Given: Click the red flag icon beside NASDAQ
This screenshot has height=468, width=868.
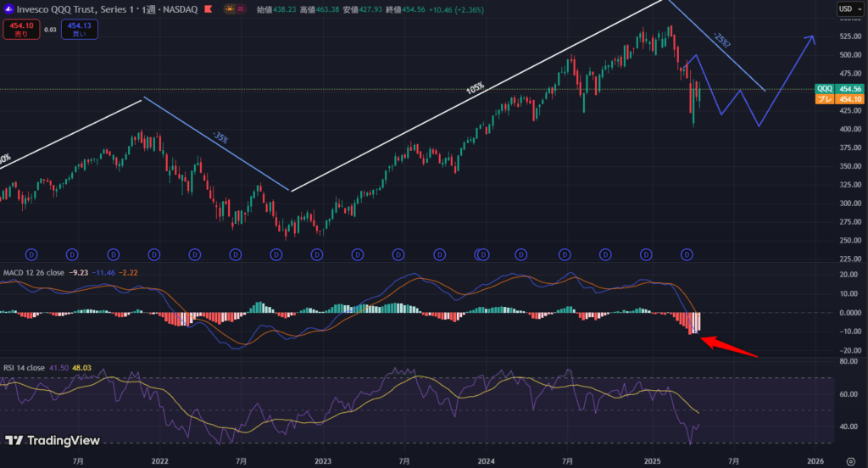Looking at the screenshot, I should point(209,9).
